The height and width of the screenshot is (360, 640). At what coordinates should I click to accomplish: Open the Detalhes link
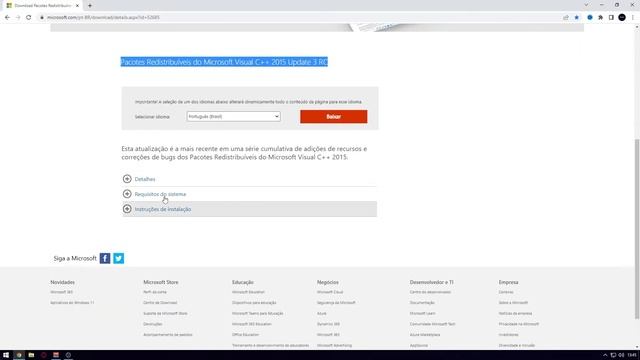pyautogui.click(x=145, y=179)
